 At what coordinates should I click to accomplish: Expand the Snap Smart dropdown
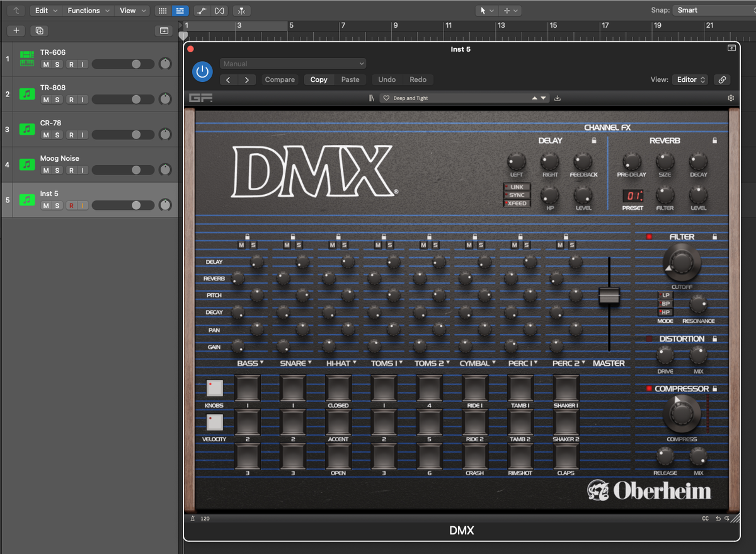point(712,10)
